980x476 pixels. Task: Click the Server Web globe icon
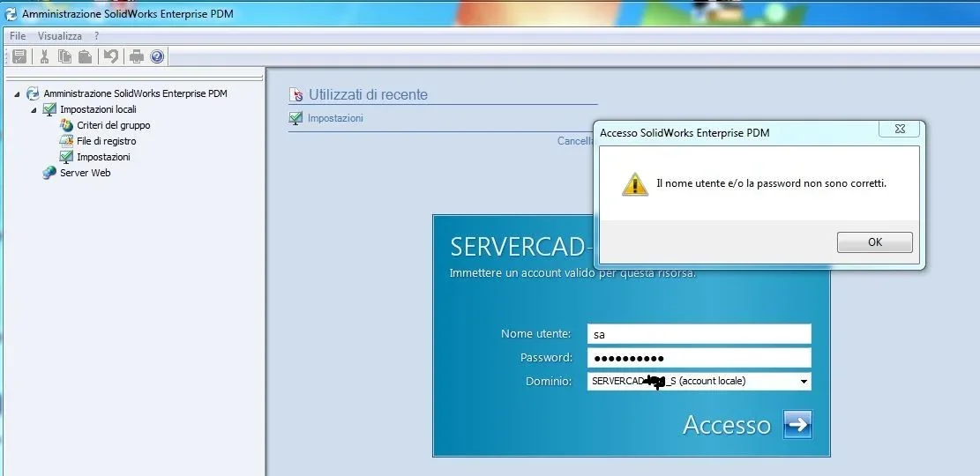49,173
